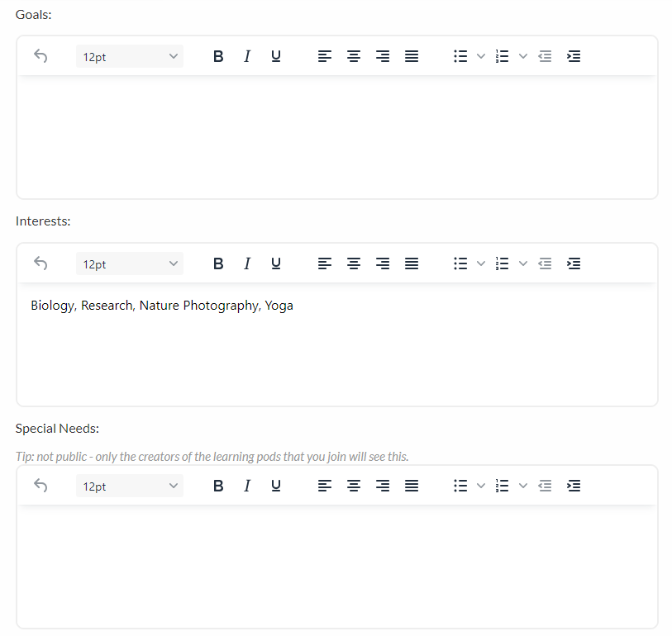Align right in the Interests editor
The height and width of the screenshot is (636, 672).
tap(383, 263)
